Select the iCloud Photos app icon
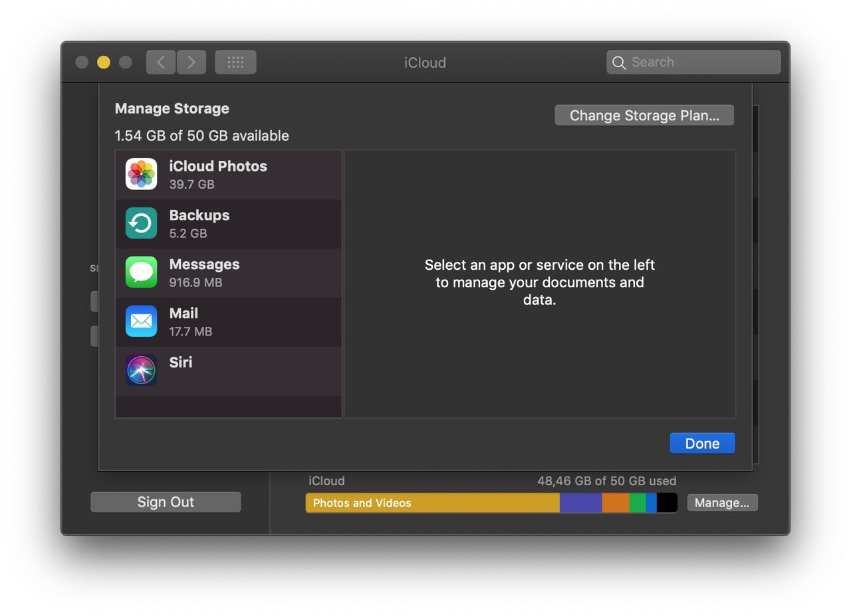The image size is (851, 616). 141,174
